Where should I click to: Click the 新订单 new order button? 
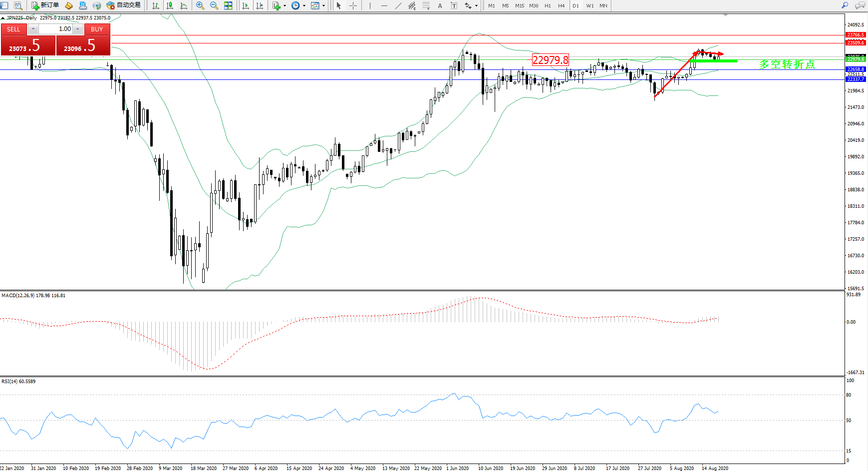[x=45, y=5]
